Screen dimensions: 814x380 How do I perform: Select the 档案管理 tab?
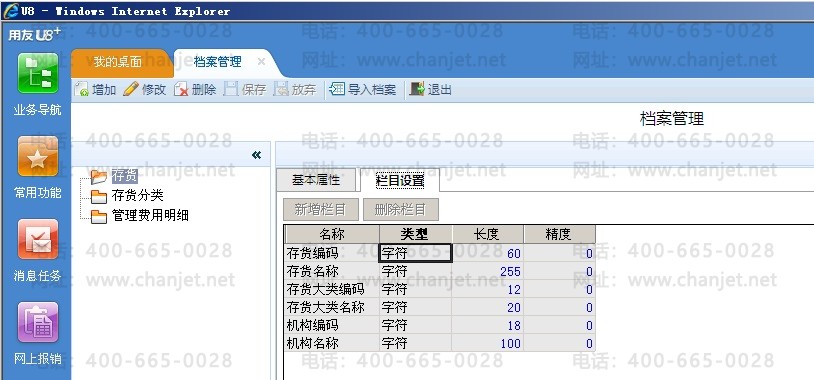coord(217,62)
